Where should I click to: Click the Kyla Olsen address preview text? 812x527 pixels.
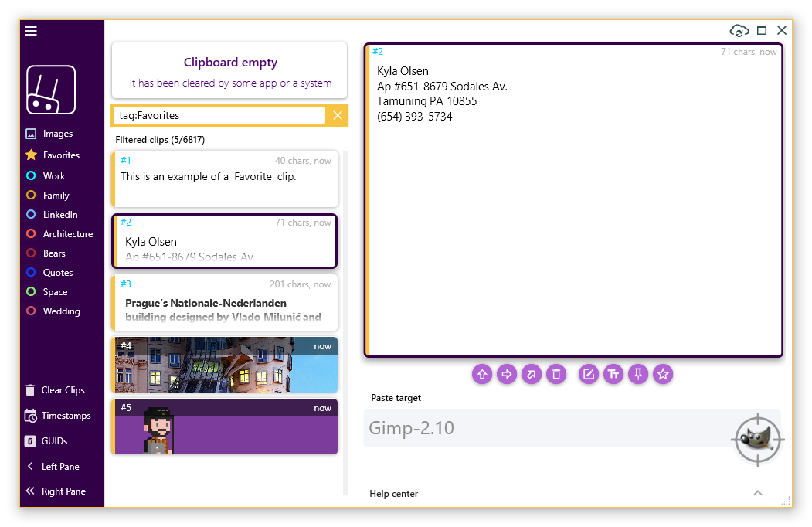pos(442,93)
